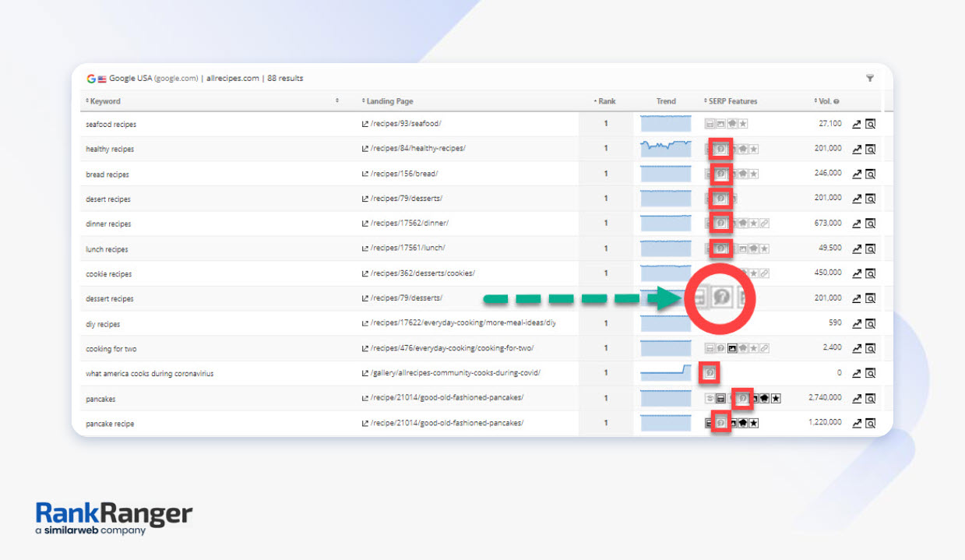Open SERP snapshot icon for pancakes row

click(x=870, y=398)
